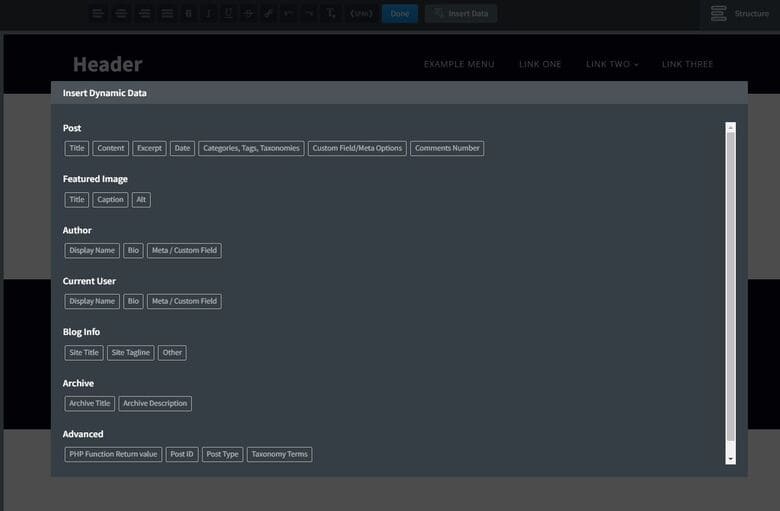
Task: Insert the Featured Image Title
Action: pyautogui.click(x=77, y=200)
